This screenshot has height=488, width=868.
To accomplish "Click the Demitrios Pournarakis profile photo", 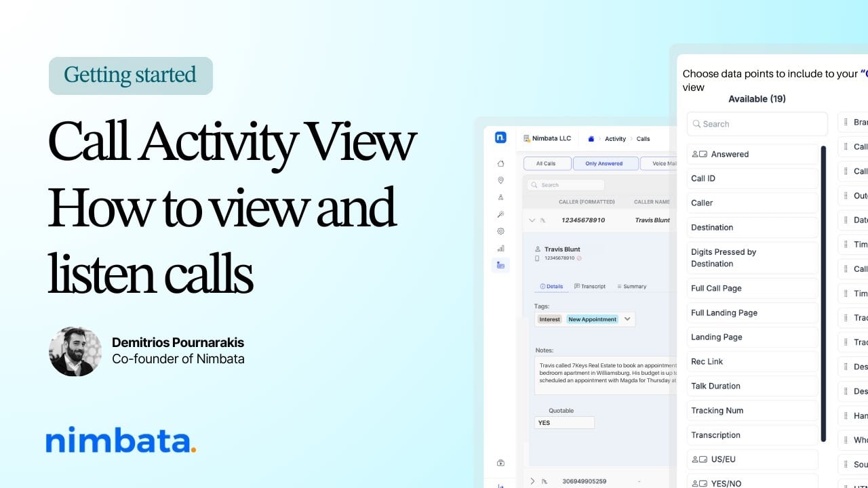I will [x=75, y=352].
